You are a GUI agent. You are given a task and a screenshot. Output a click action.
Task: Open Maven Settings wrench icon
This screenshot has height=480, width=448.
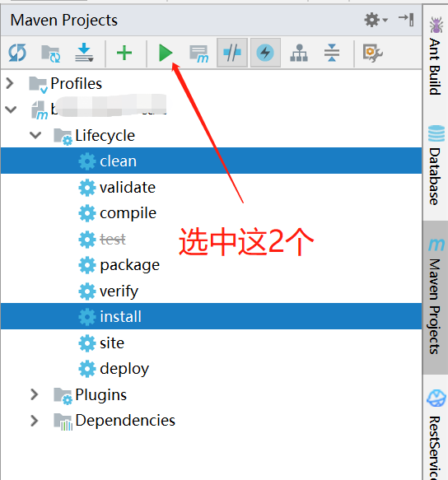(372, 54)
